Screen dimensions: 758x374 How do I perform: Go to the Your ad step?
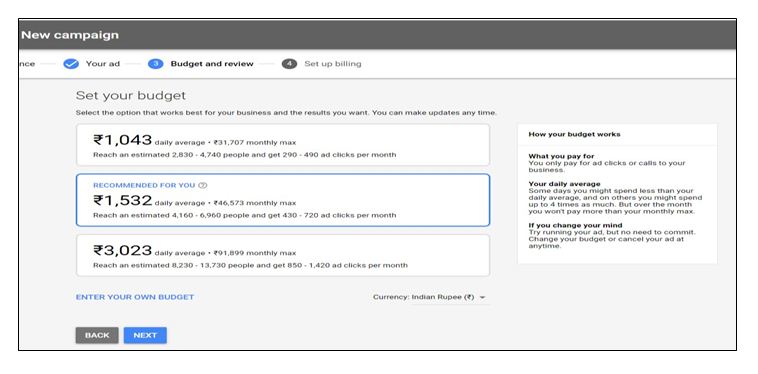102,64
